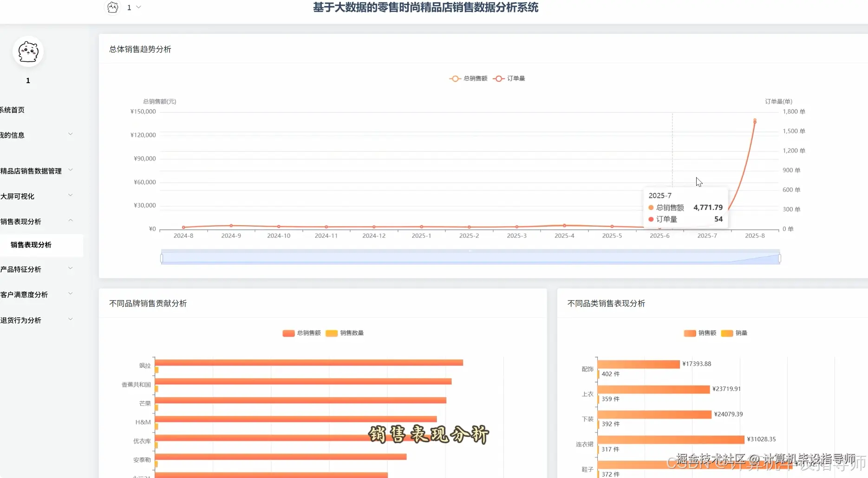Click the 317 件 label under 连衣裙
868x478 pixels.
611,449
